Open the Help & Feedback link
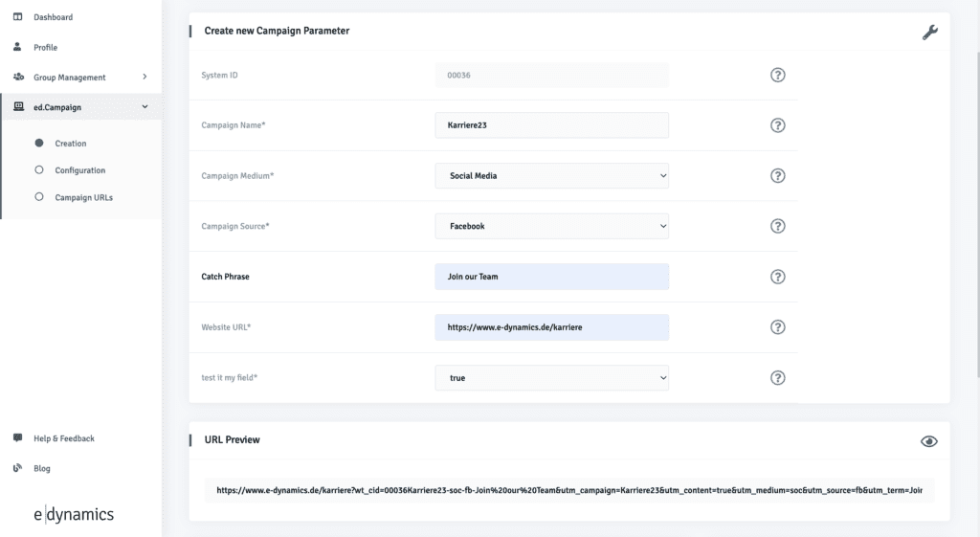Screen dimensions: 980x537 click(63, 438)
